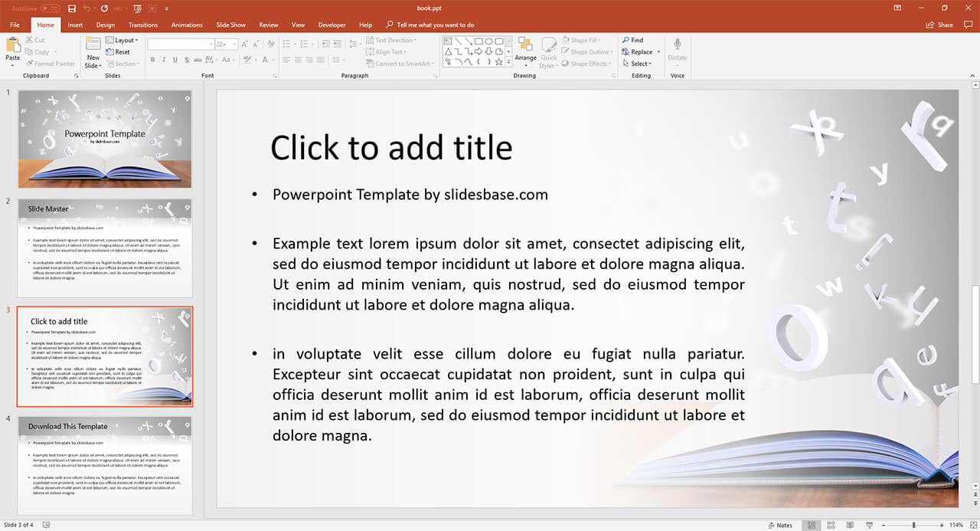Open the Transitions ribbon tab
Screen dimensions: 980x531
143,25
